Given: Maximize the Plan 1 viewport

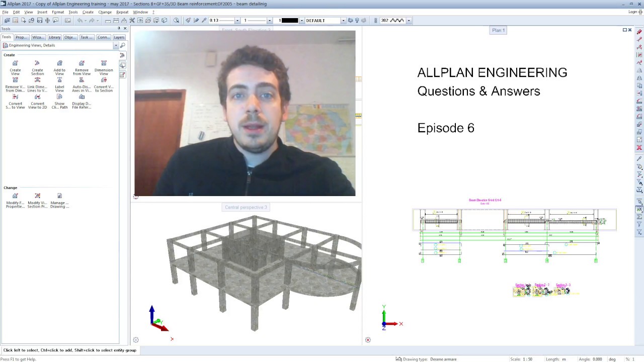Looking at the screenshot, I should click(625, 30).
